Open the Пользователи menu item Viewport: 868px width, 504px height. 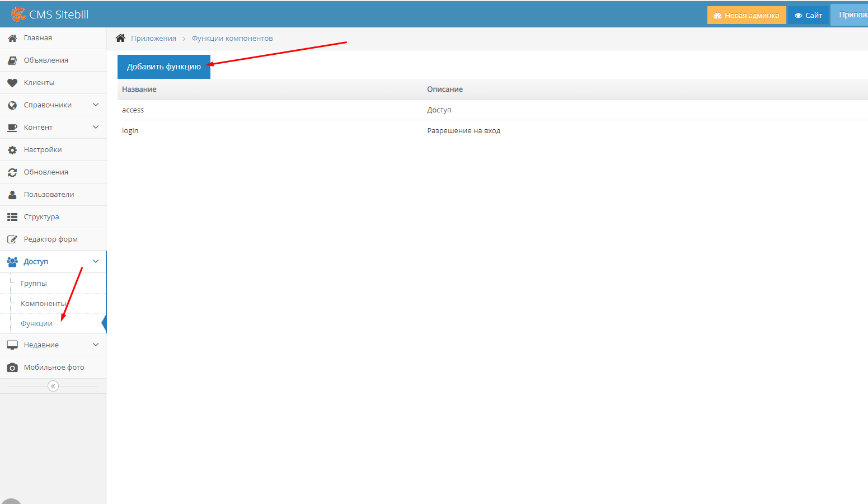pos(53,195)
